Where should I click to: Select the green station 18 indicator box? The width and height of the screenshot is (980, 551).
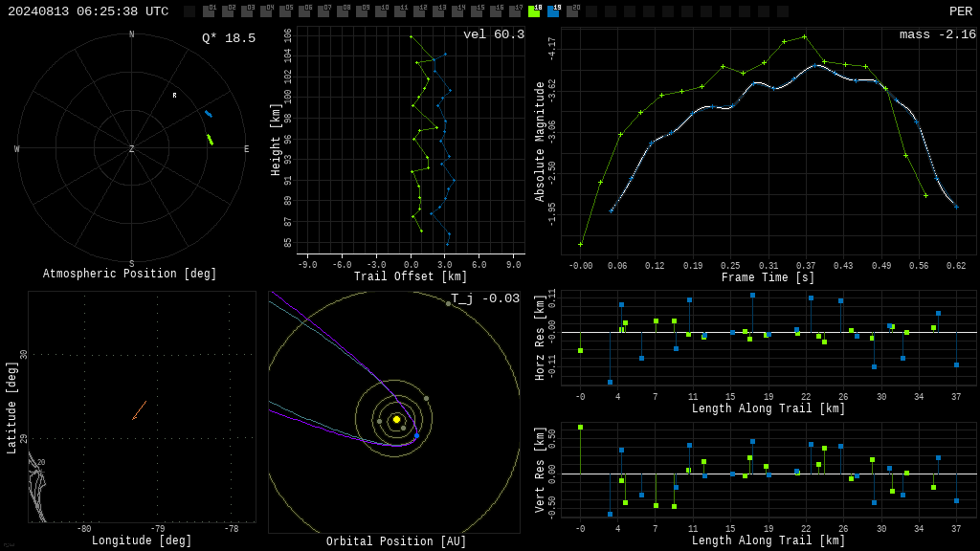(534, 11)
